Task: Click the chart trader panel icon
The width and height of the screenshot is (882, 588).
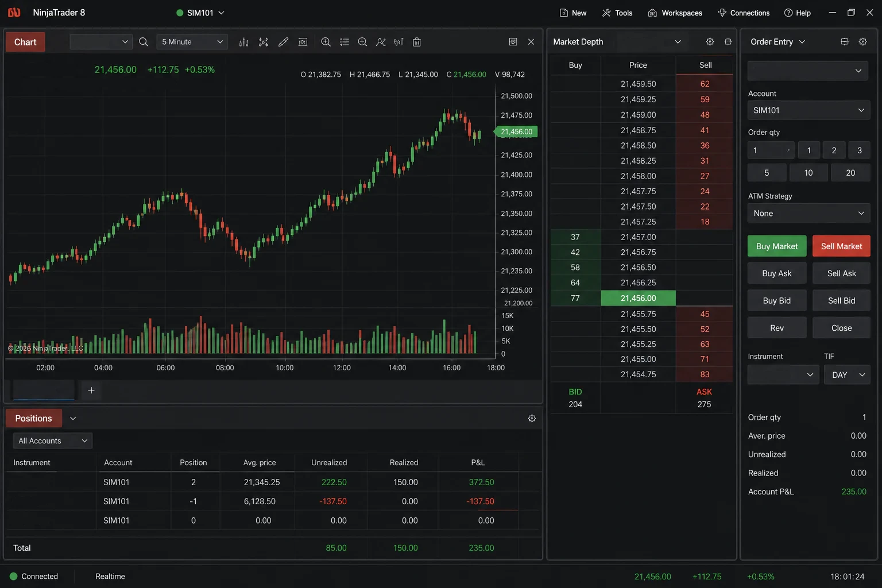Action: click(303, 42)
